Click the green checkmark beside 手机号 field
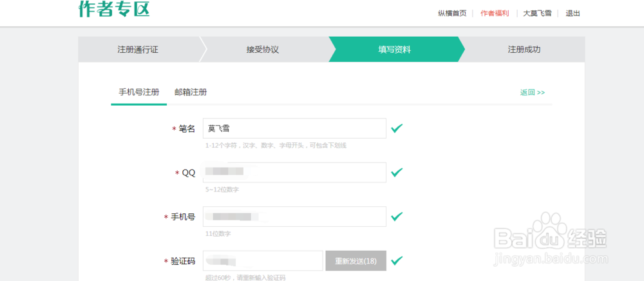 (397, 217)
